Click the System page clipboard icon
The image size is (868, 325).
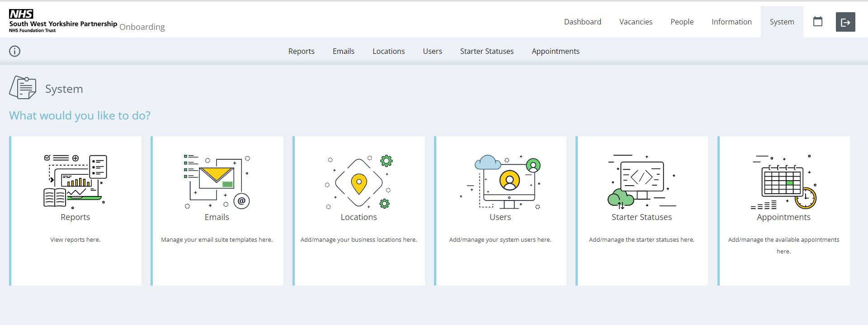point(23,88)
